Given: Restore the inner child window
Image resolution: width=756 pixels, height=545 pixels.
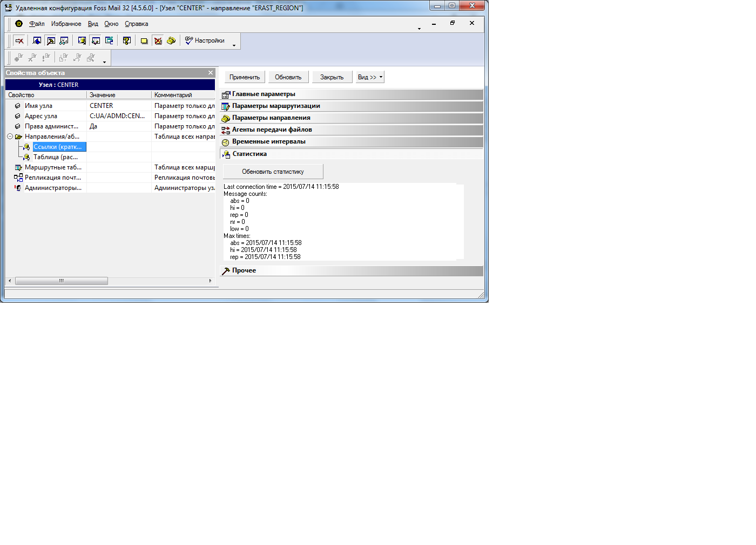Looking at the screenshot, I should [x=453, y=23].
